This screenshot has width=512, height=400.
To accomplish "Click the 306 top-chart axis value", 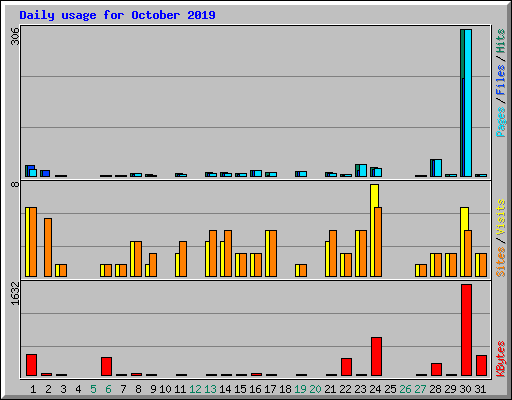I will click(15, 36).
